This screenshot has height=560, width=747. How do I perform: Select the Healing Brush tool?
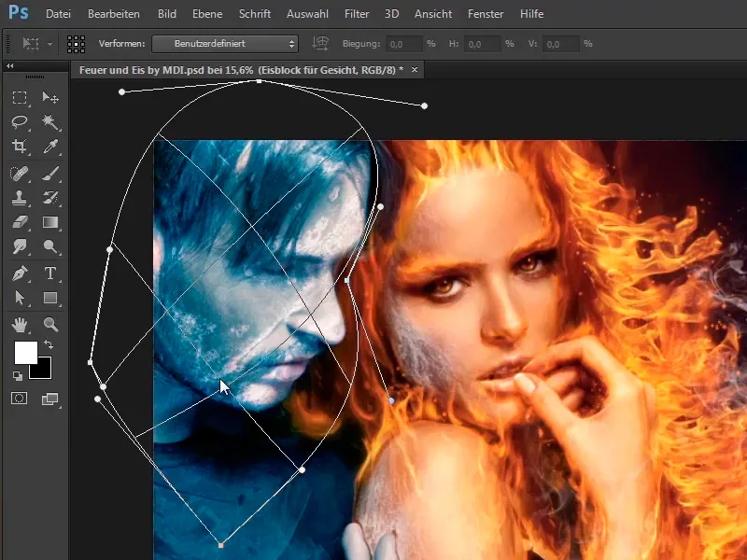point(20,174)
